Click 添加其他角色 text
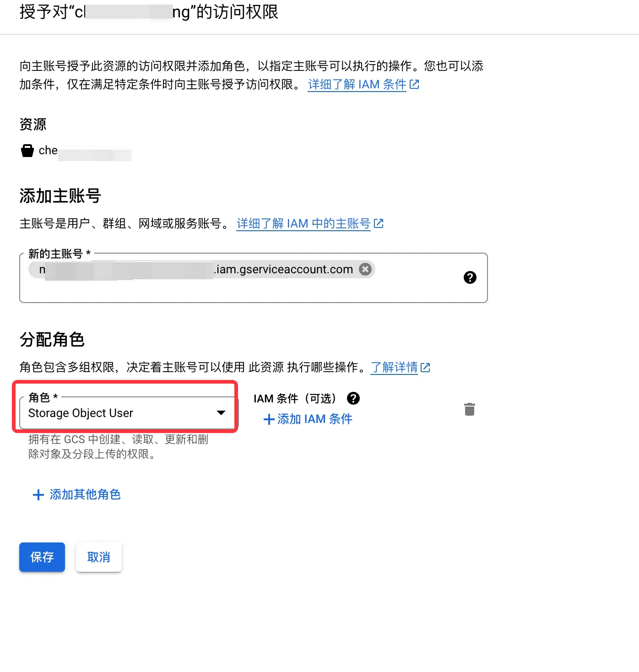 point(85,494)
